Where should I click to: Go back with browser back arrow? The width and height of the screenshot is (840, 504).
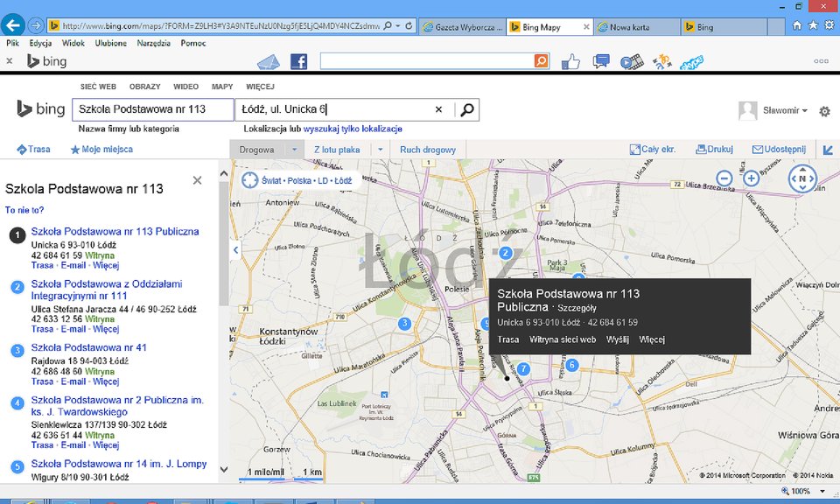13,24
